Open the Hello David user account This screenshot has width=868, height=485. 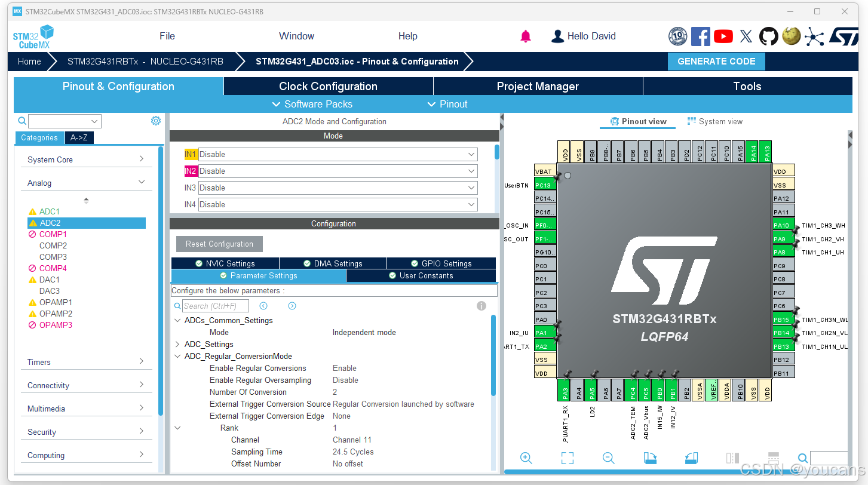pyautogui.click(x=583, y=36)
